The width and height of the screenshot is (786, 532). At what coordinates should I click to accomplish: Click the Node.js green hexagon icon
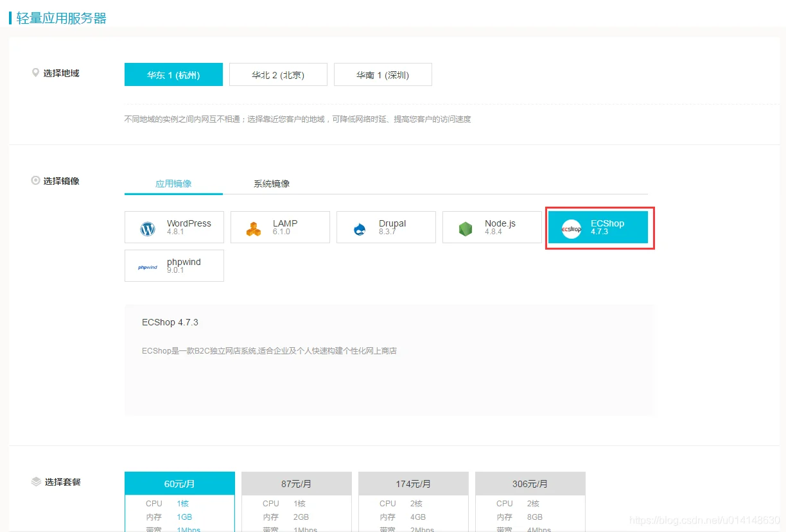(x=466, y=228)
